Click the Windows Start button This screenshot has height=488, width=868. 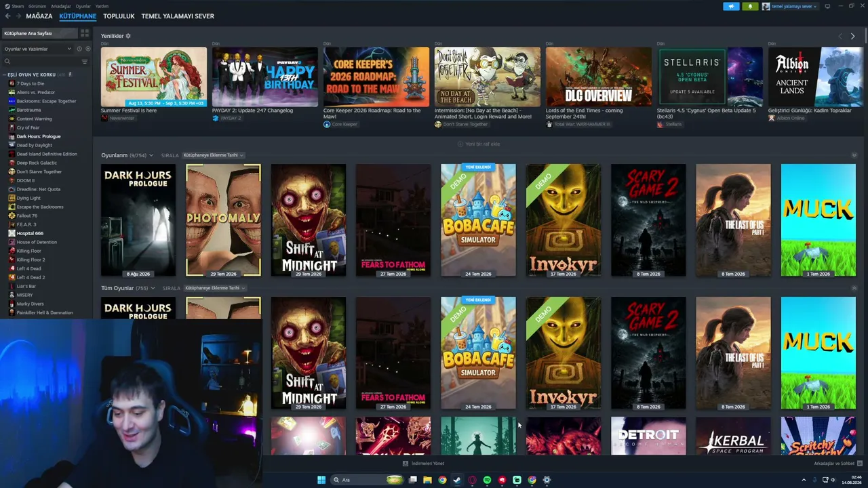click(321, 480)
